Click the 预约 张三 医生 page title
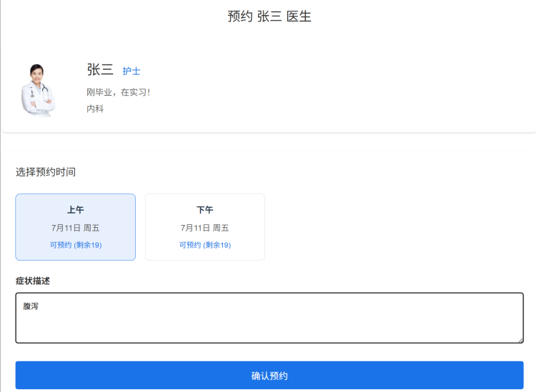536x392 pixels. click(269, 16)
